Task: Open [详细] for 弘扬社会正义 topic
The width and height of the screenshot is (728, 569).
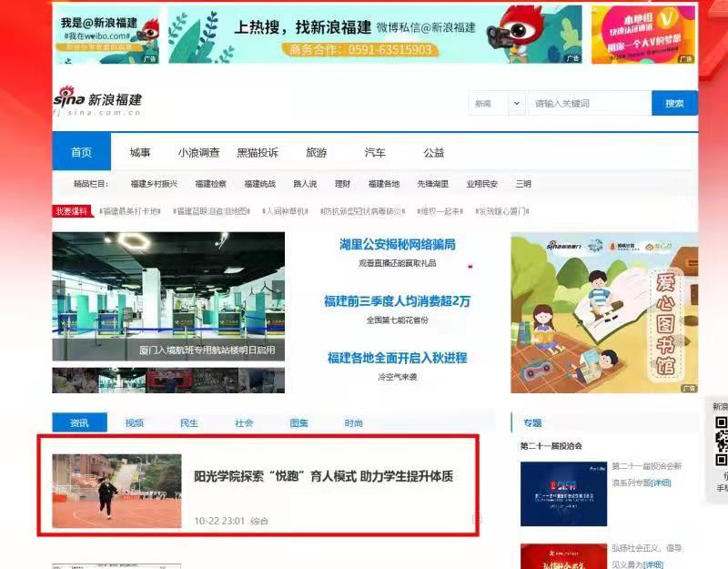Action: [653, 564]
